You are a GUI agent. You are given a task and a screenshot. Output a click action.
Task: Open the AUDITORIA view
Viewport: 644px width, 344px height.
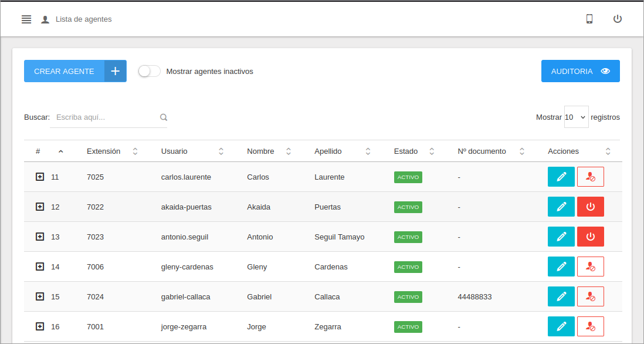tap(580, 70)
